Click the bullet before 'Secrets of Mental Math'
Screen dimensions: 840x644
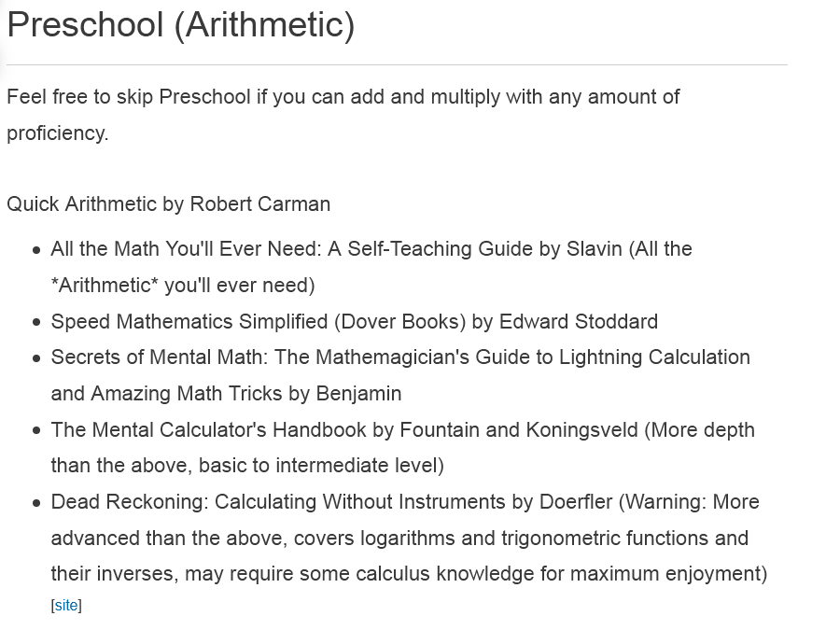pyautogui.click(x=36, y=357)
